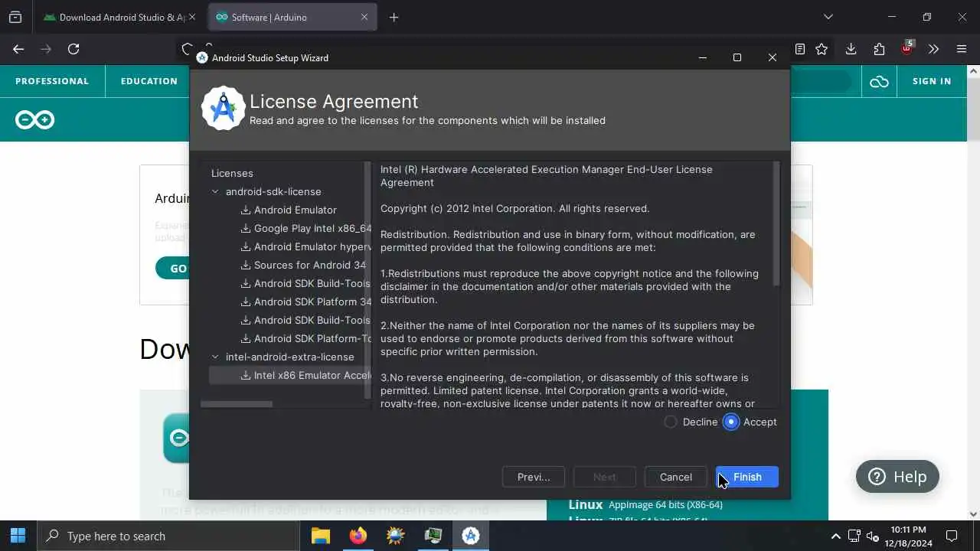The height and width of the screenshot is (551, 980).
Task: Click the uBlock extension icon
Action: (x=906, y=48)
